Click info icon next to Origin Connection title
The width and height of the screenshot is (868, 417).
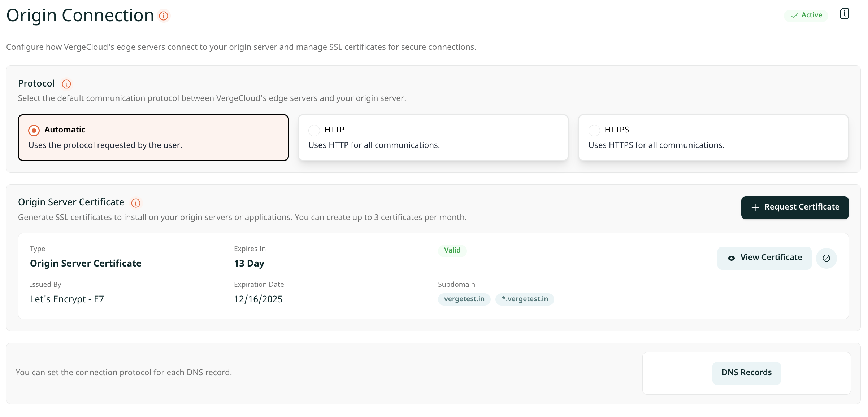click(x=164, y=16)
